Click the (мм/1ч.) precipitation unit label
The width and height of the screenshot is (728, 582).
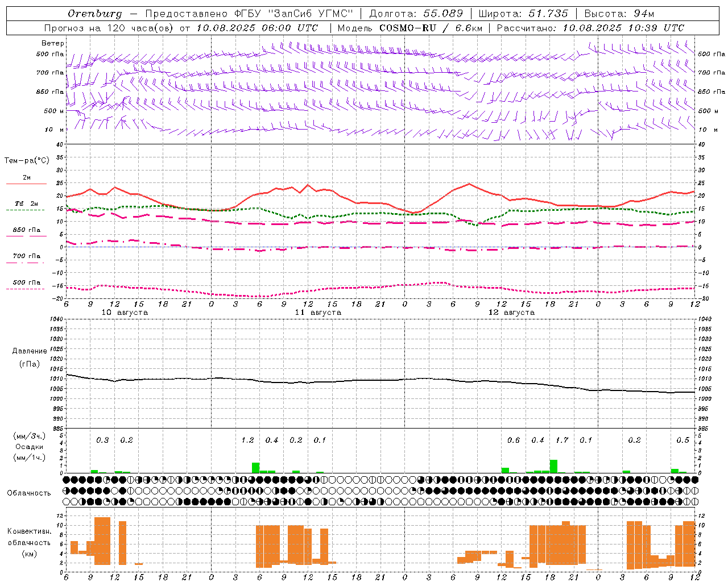pos(30,458)
